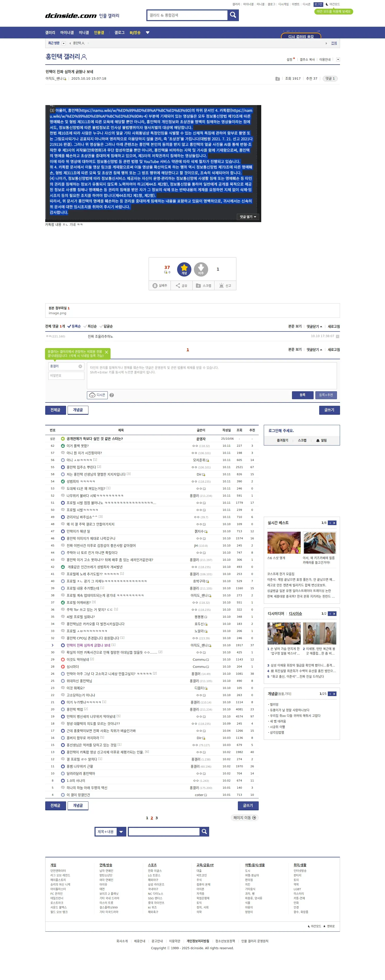Click the bottom board search text field
The width and height of the screenshot is (385, 980).
(164, 832)
